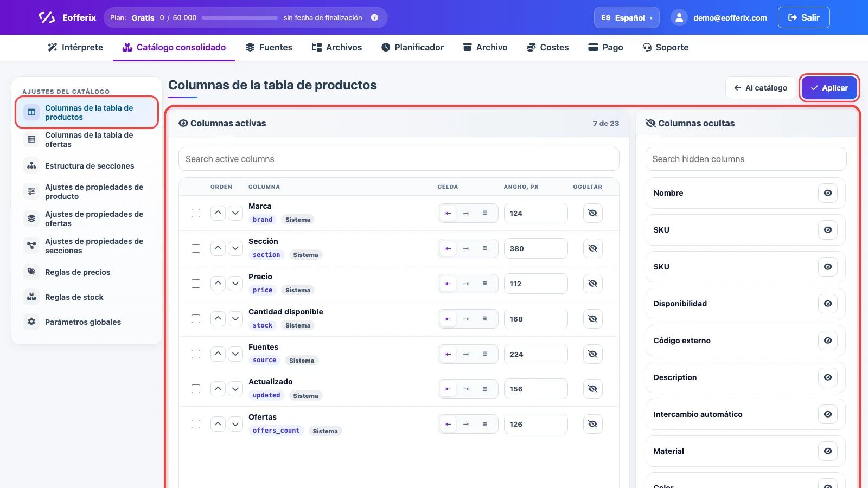868x488 pixels.
Task: Click Ajustes de propiedades de ofertas icon
Action: point(31,219)
